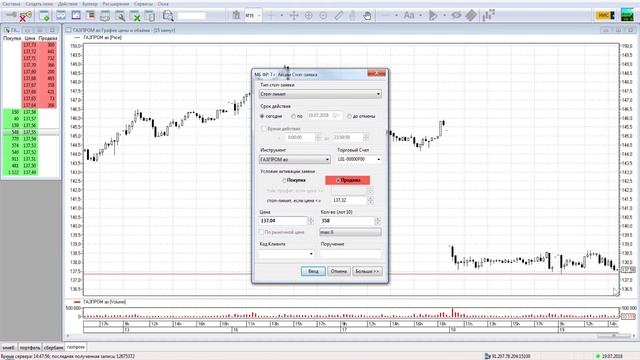The width and height of the screenshot is (640, 360).
Task: Select the four-arrow crosshair move tool
Action: coord(293,16)
